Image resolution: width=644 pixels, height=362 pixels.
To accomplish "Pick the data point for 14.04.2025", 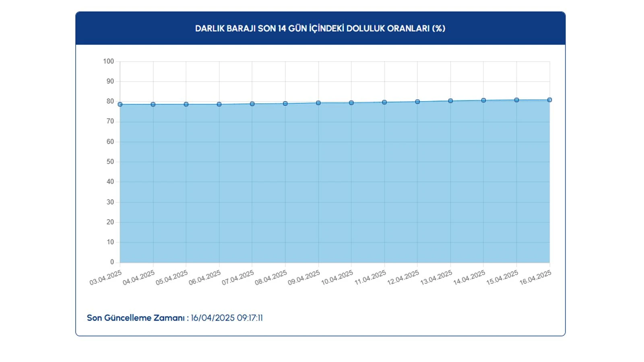I will coord(483,101).
